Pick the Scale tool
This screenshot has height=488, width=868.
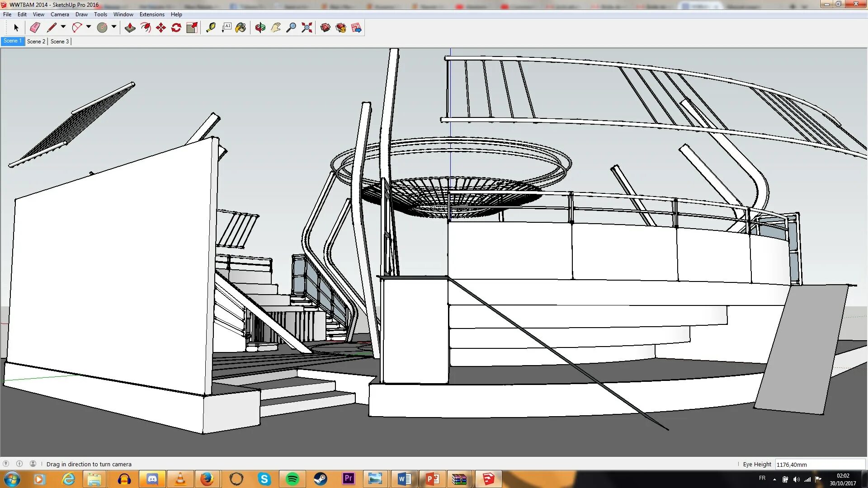pyautogui.click(x=192, y=28)
